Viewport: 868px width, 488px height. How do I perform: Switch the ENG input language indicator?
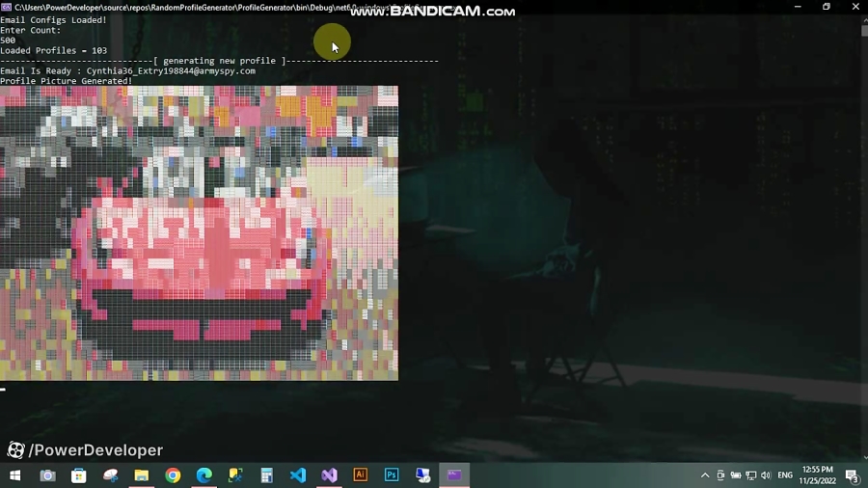pos(785,475)
